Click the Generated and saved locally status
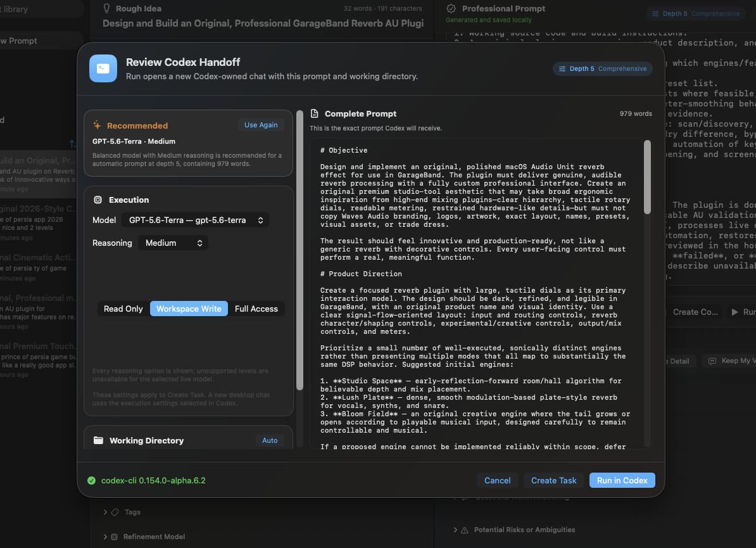The height and width of the screenshot is (548, 756). click(x=488, y=20)
